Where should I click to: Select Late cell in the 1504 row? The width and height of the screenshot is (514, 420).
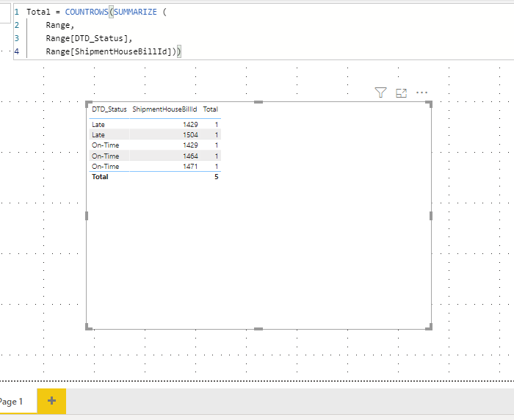pyautogui.click(x=98, y=135)
